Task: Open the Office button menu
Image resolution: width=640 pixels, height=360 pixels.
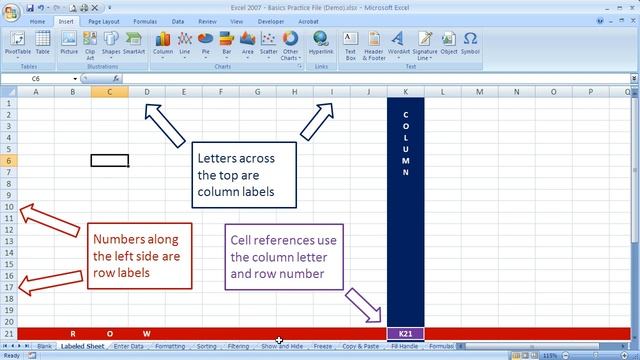Action: (11, 12)
